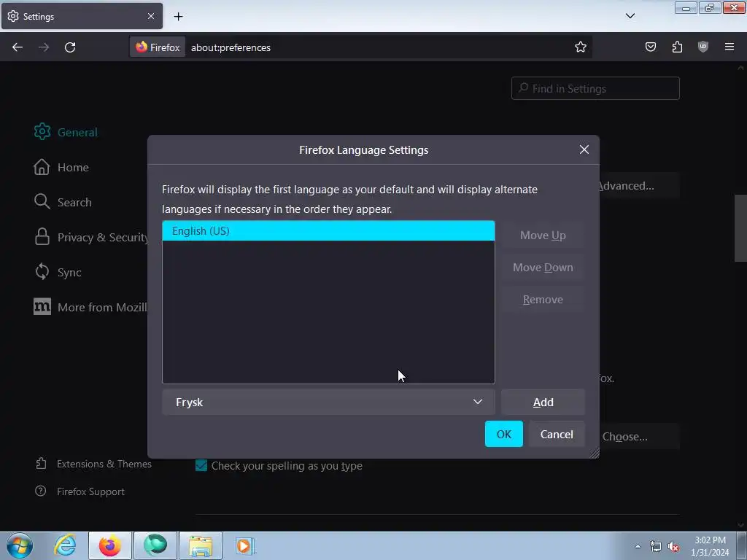The height and width of the screenshot is (560, 747).
Task: Confirm language settings with OK
Action: pos(503,434)
